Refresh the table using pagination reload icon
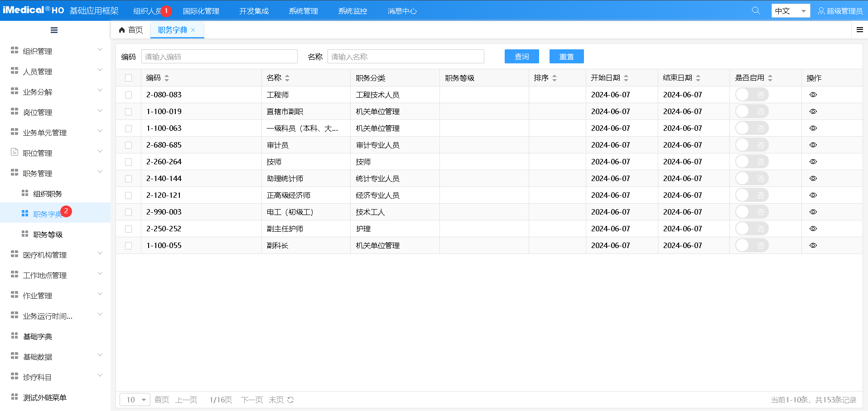The image size is (868, 411). pyautogui.click(x=290, y=400)
